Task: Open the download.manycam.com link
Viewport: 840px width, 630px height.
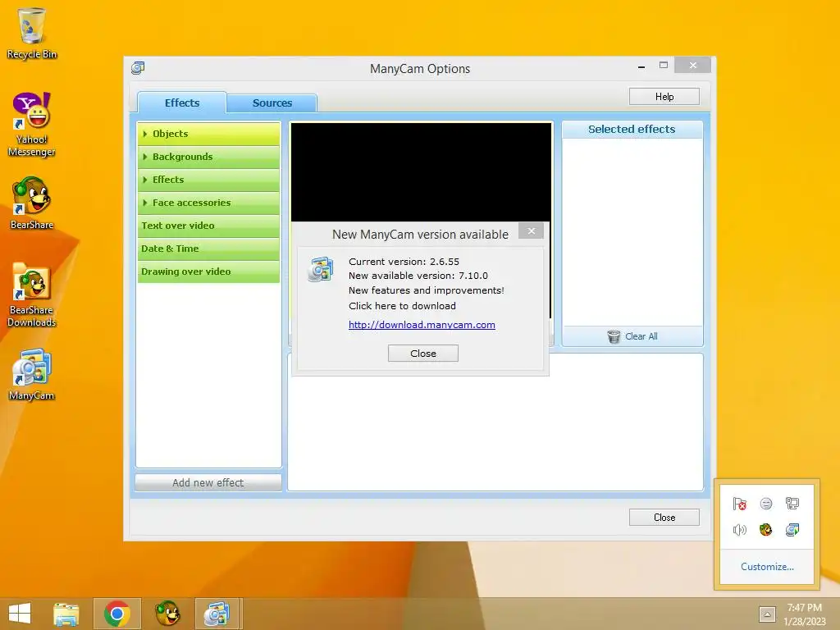Action: (422, 325)
